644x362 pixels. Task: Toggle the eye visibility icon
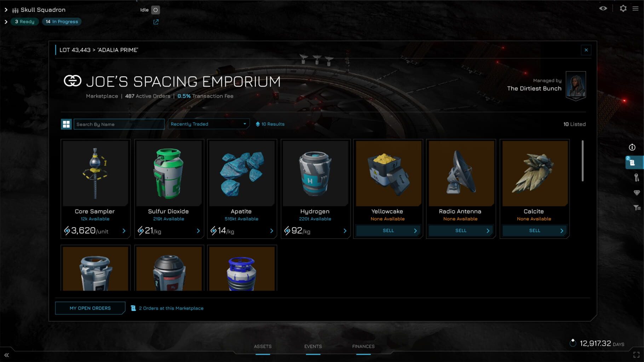(x=603, y=8)
